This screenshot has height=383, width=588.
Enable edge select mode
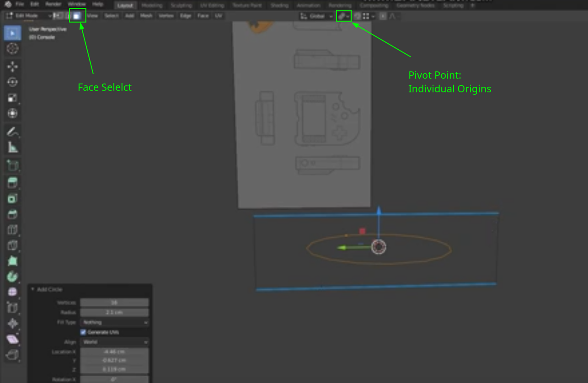pos(67,16)
